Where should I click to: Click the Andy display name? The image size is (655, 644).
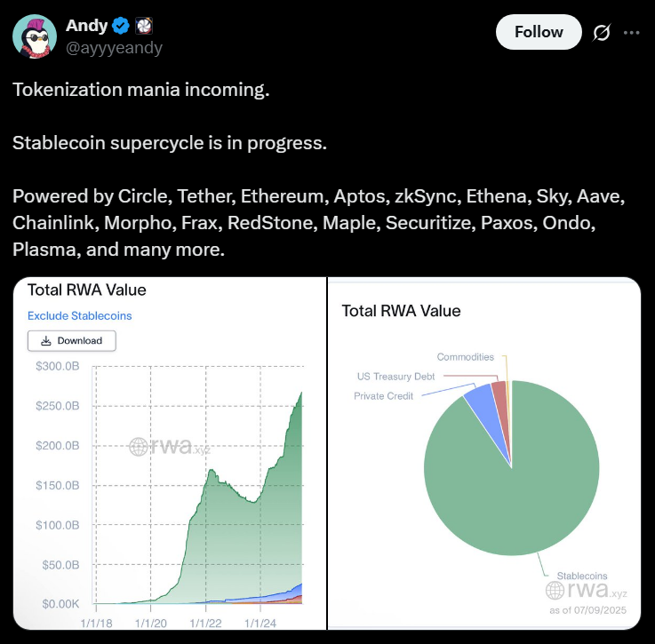86,26
